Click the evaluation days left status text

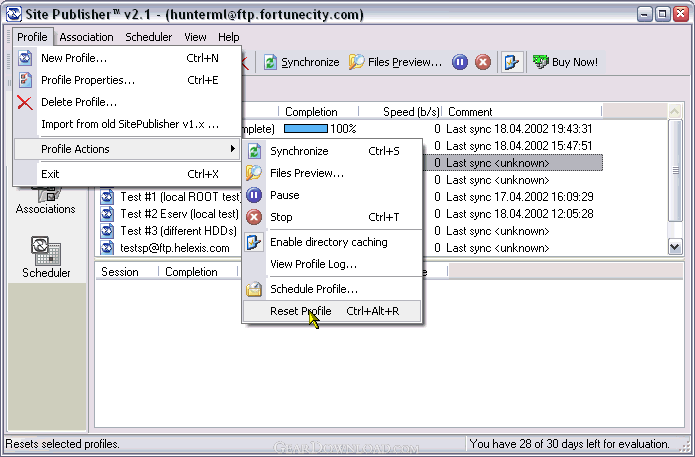(570, 444)
